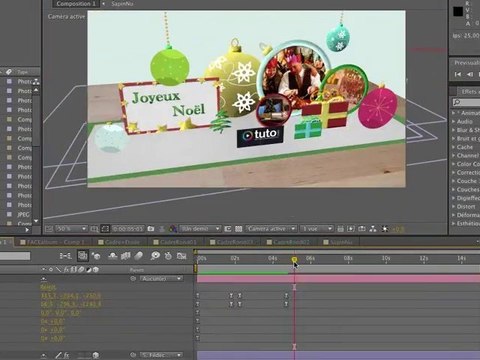Enable Draft 3D mode in timeline

tap(96, 256)
